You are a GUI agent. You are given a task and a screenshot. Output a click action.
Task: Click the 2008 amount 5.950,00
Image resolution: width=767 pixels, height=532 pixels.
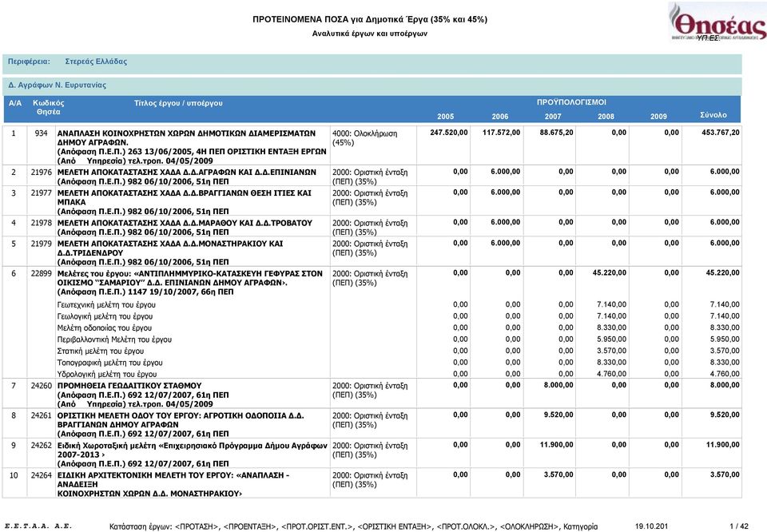click(611, 339)
